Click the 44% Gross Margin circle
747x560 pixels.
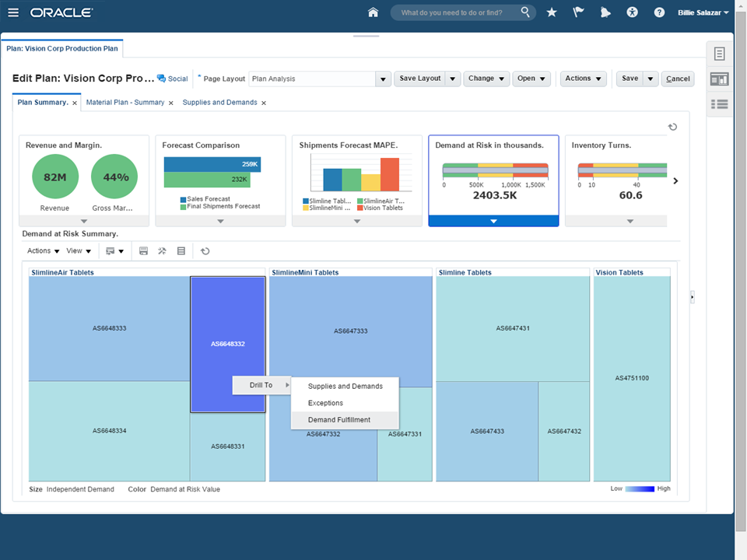[x=114, y=177]
